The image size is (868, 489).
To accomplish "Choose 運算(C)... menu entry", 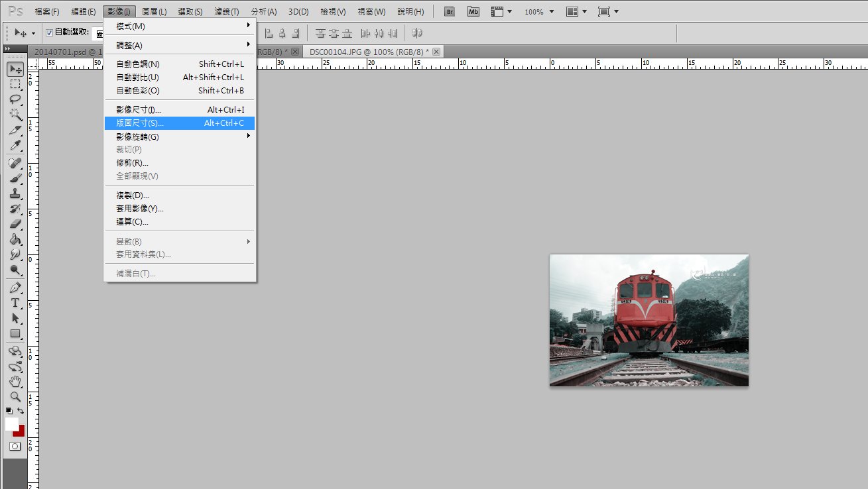I will pos(179,222).
